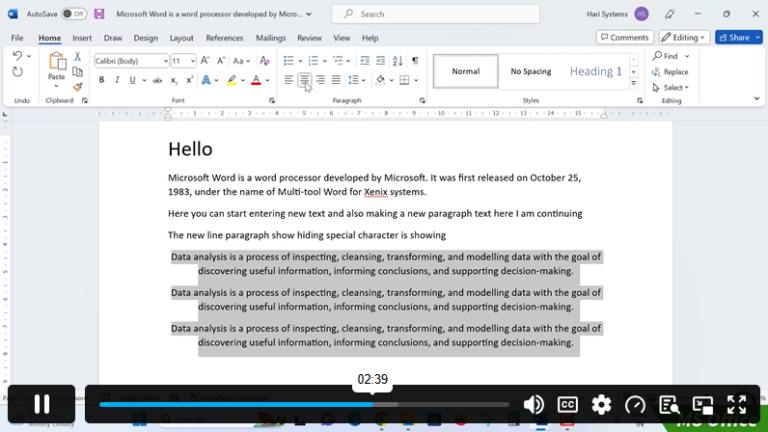
Task: Open the Comments pane button
Action: [x=624, y=37]
